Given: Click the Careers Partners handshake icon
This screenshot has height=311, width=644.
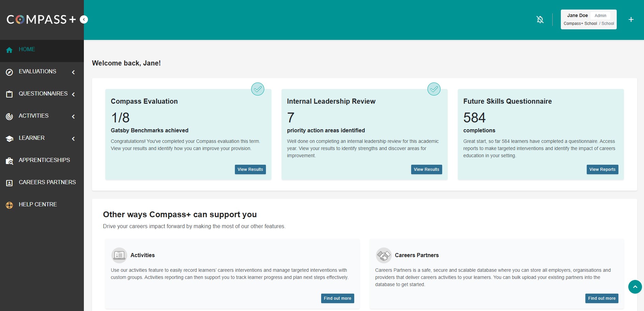Looking at the screenshot, I should pyautogui.click(x=384, y=255).
